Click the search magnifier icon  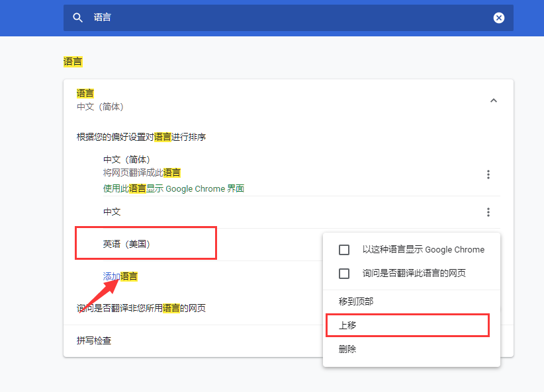[x=77, y=18]
